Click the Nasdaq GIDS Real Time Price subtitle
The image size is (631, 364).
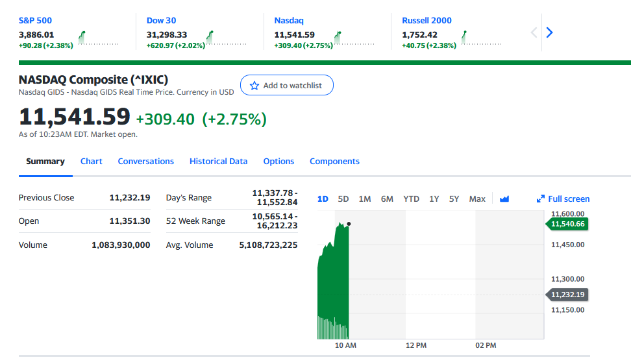point(126,92)
